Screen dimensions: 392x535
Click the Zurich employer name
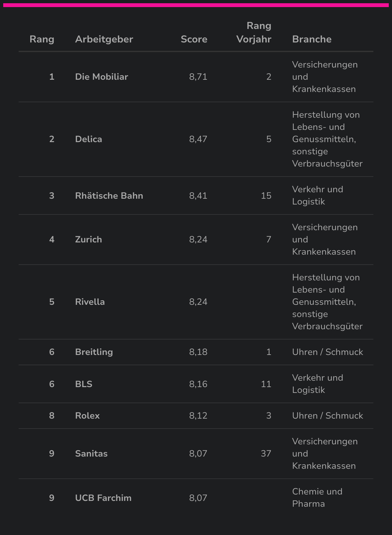(x=88, y=240)
